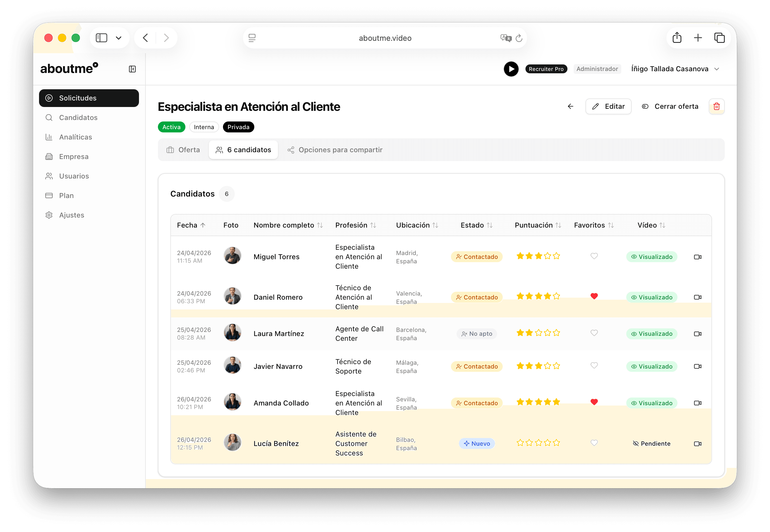The height and width of the screenshot is (532, 770).
Task: Toggle favorite heart for Lucía Benítez
Action: point(594,443)
